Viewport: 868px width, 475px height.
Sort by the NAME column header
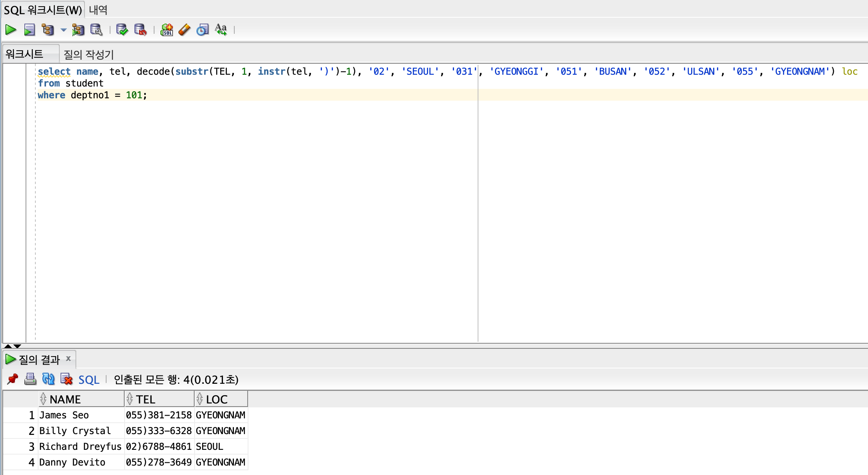click(65, 399)
